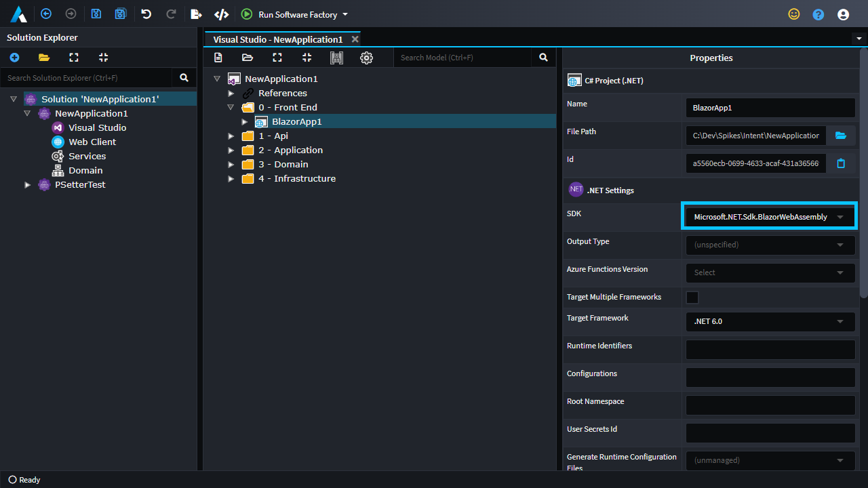Open the tab list dropdown arrow
868x488 pixels.
859,39
